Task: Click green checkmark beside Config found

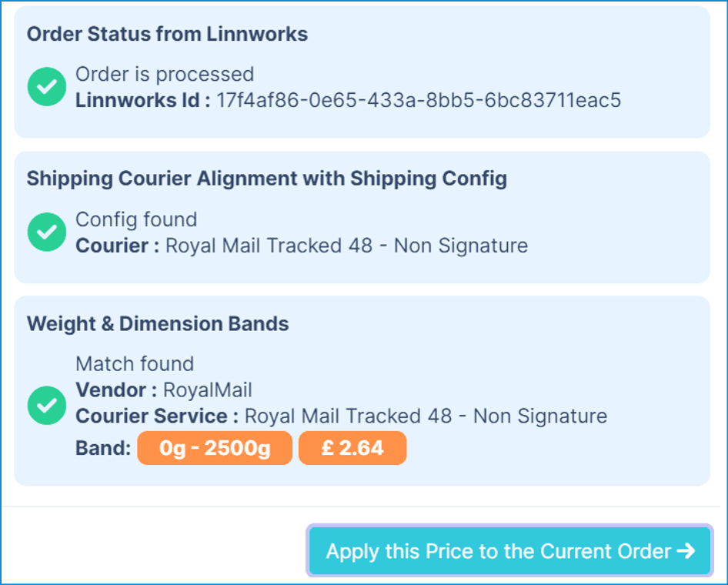Action: pyautogui.click(x=47, y=232)
